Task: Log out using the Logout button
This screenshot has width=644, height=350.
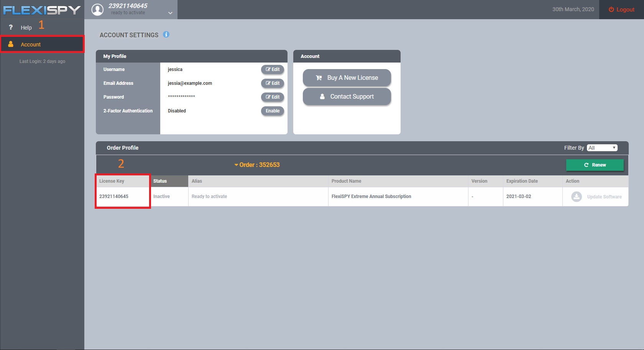Action: click(621, 10)
